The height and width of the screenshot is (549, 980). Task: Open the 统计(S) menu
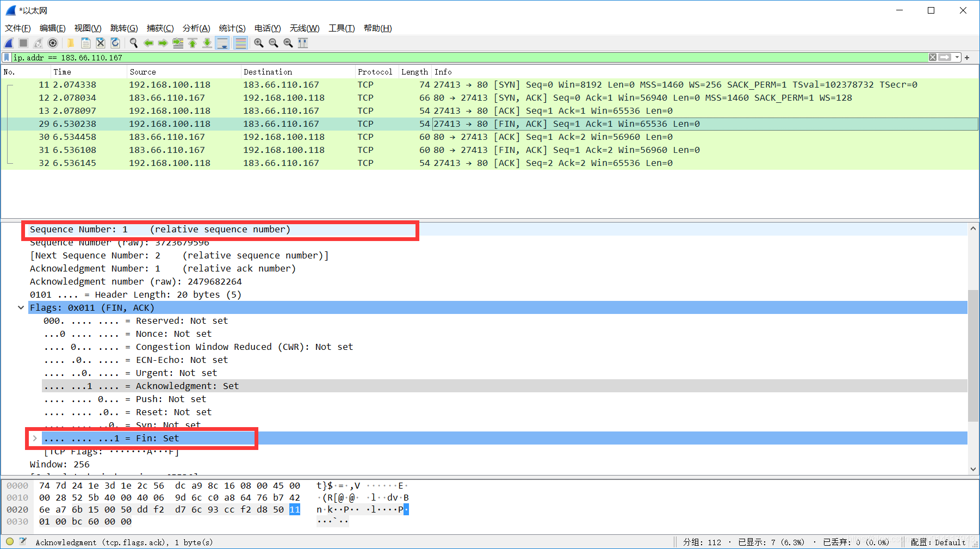tap(232, 28)
